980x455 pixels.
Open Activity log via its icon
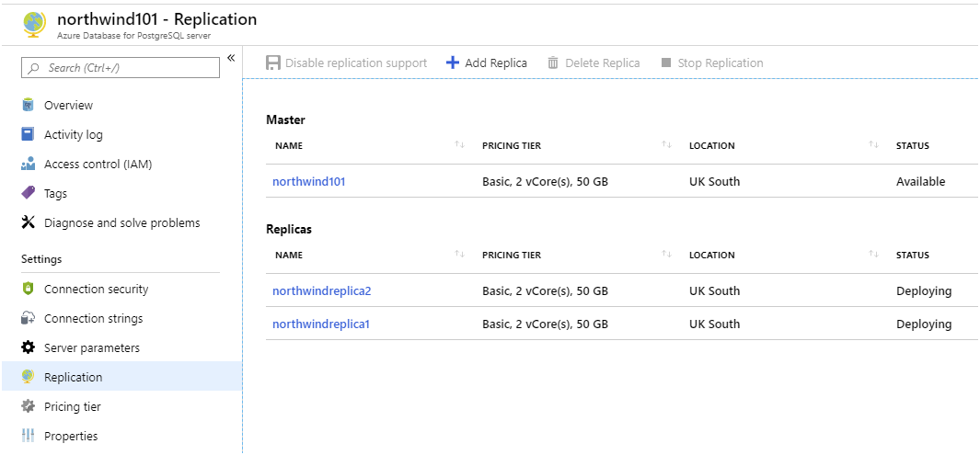[28, 134]
